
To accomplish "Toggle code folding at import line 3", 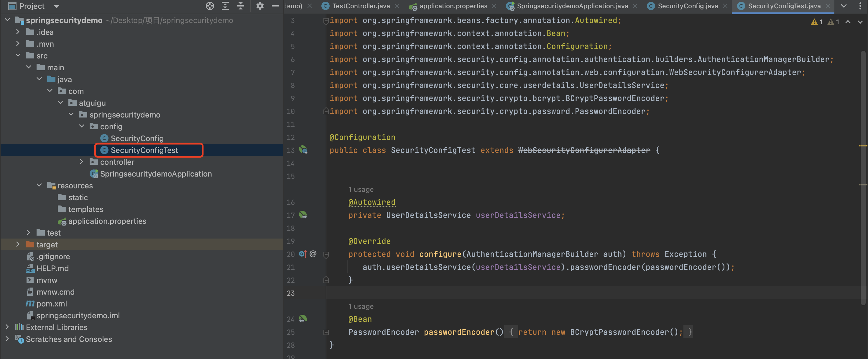I will [326, 21].
